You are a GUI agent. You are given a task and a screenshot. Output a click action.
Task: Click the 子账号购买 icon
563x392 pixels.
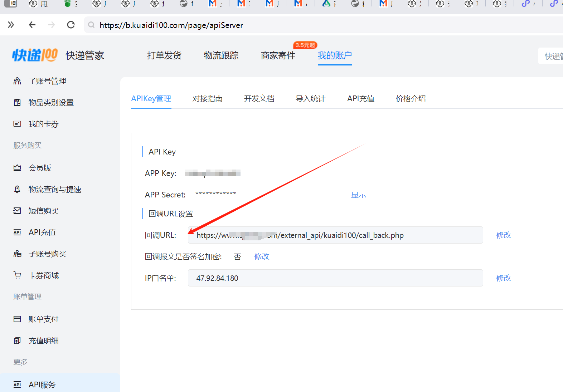coord(17,254)
